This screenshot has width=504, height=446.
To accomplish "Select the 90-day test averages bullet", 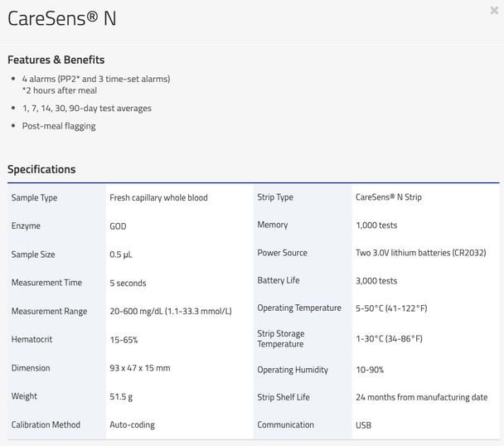I will pyautogui.click(x=87, y=108).
